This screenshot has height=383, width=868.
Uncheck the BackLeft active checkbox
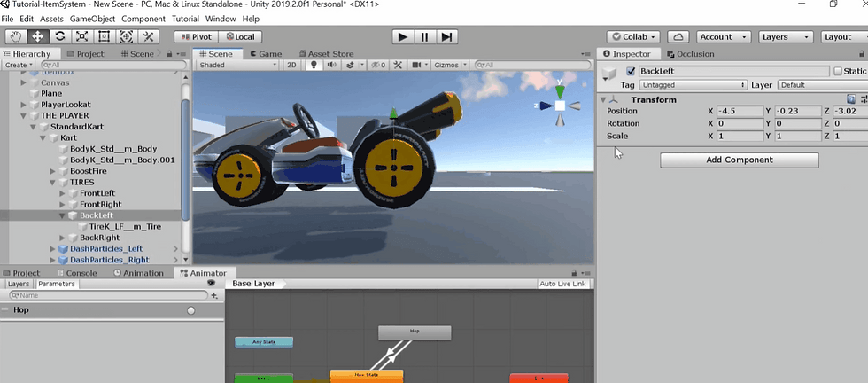coord(631,71)
